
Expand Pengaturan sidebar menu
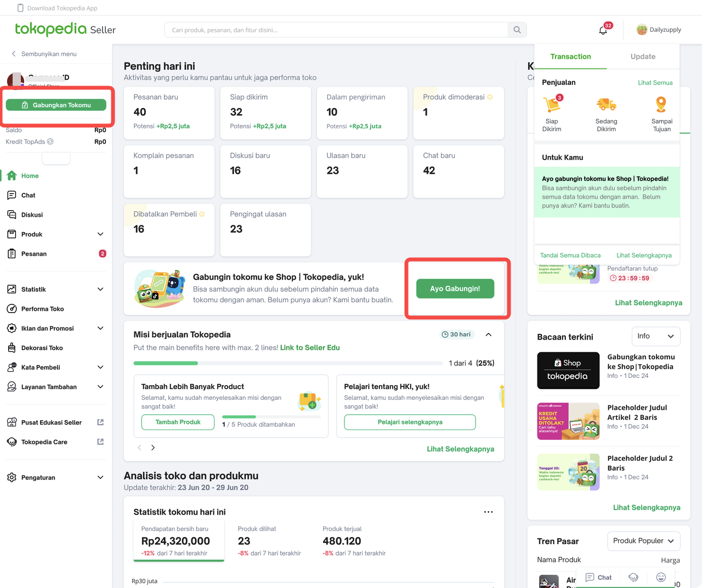pos(100,477)
